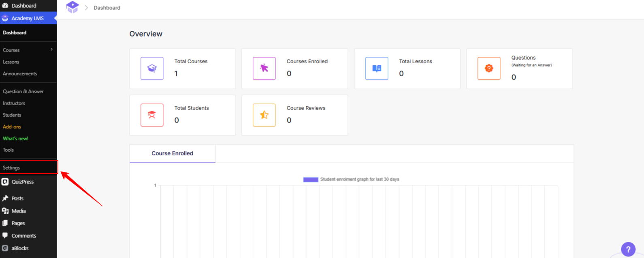Click the Media sidebar icon
This screenshot has width=644, height=258.
click(5, 211)
